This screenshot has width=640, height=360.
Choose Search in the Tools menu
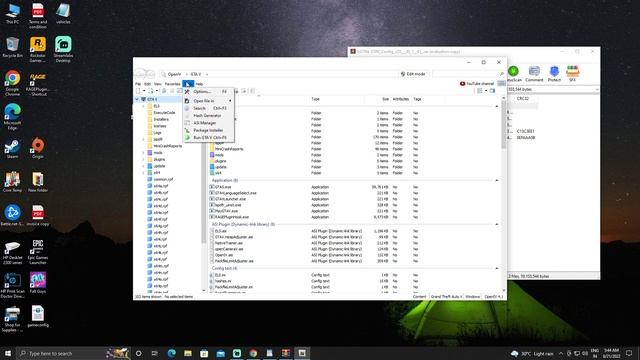(x=209, y=108)
